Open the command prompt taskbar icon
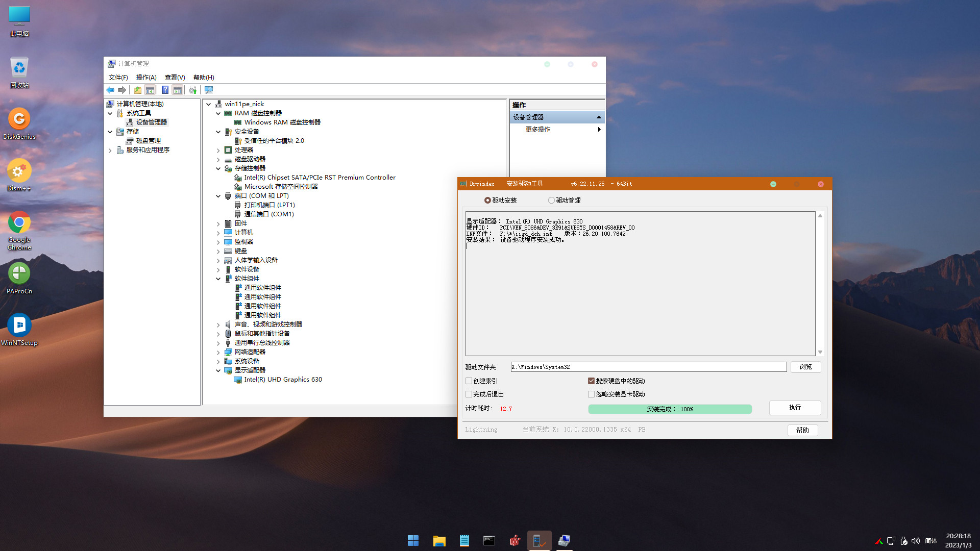The width and height of the screenshot is (980, 551). tap(489, 540)
